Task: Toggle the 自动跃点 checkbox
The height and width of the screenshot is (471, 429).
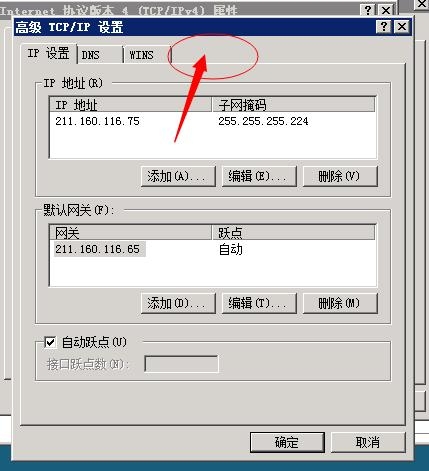Action: 50,342
